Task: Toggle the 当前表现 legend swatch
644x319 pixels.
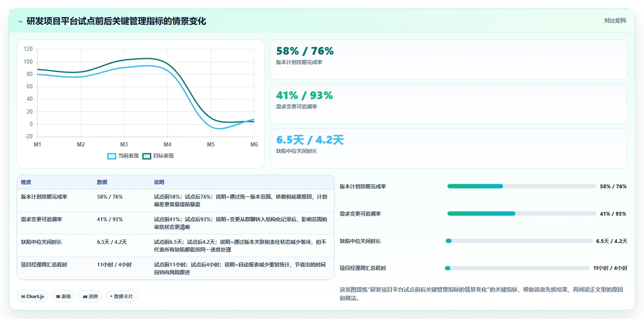Action: pos(112,156)
